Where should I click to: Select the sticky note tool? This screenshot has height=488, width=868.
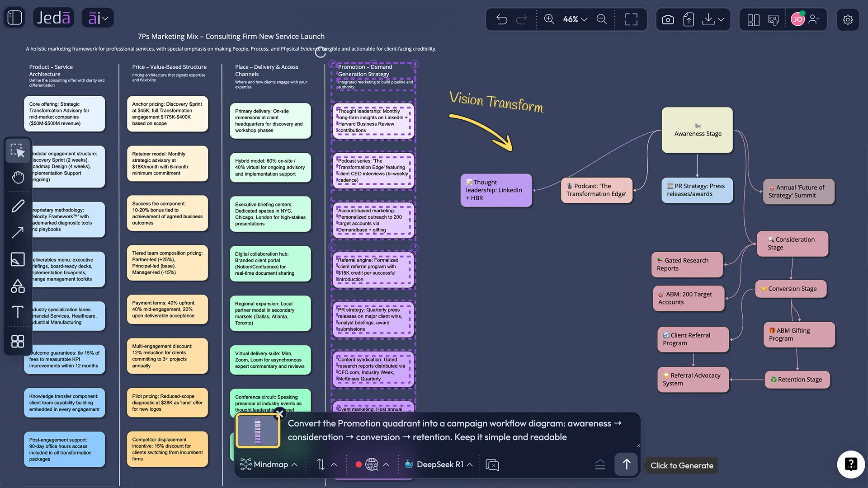coord(18,259)
